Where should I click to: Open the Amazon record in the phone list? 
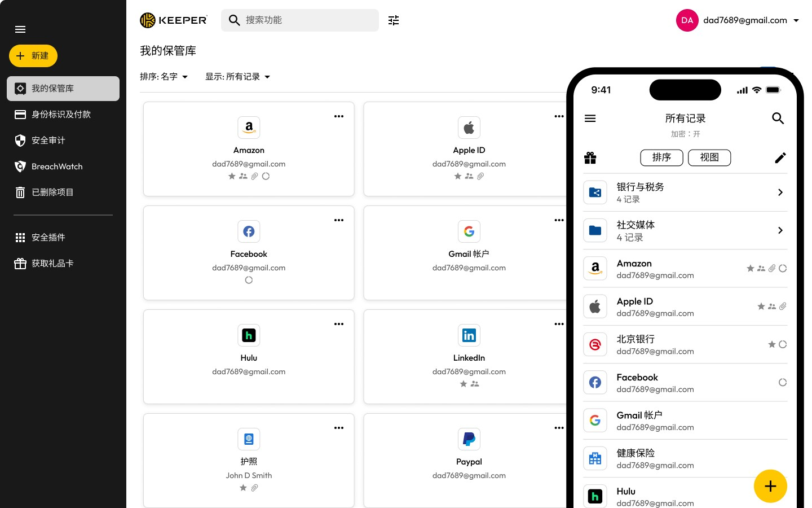pyautogui.click(x=685, y=269)
